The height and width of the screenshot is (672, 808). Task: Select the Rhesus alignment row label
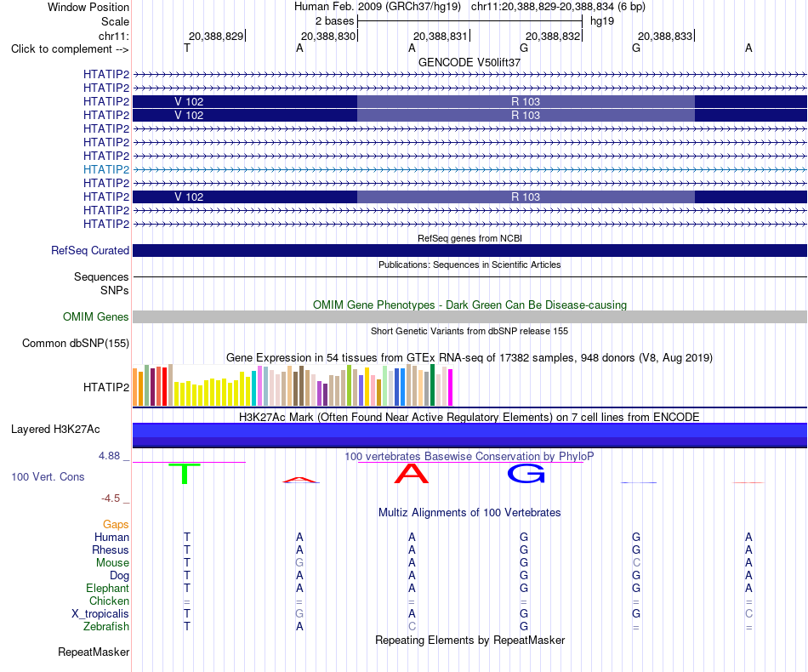111,550
